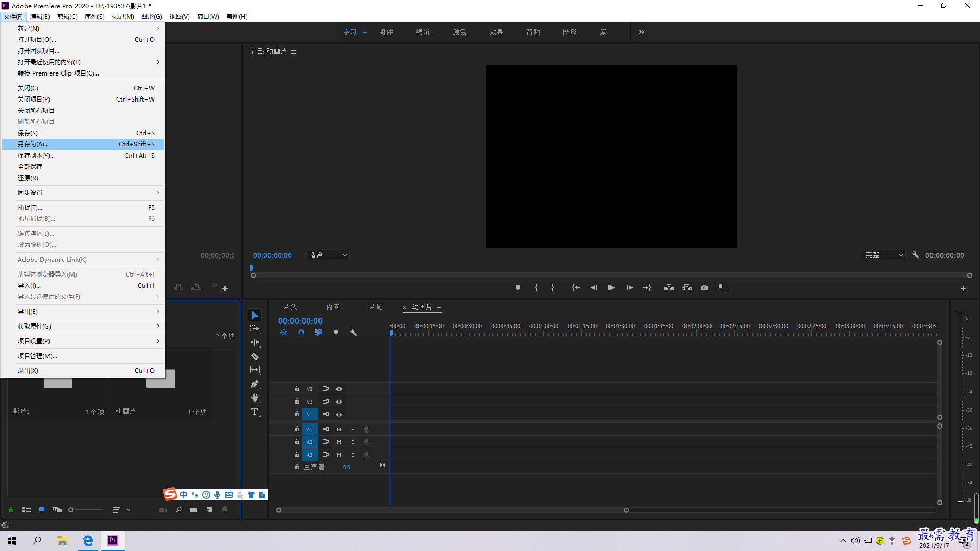Image resolution: width=980 pixels, height=551 pixels.
Task: Click Mark Out button in Program monitor
Action: pyautogui.click(x=553, y=288)
